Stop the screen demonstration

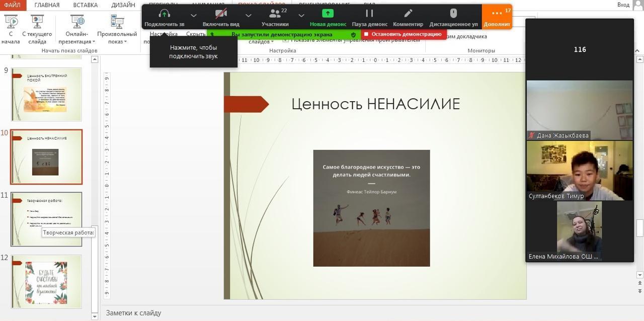[403, 34]
